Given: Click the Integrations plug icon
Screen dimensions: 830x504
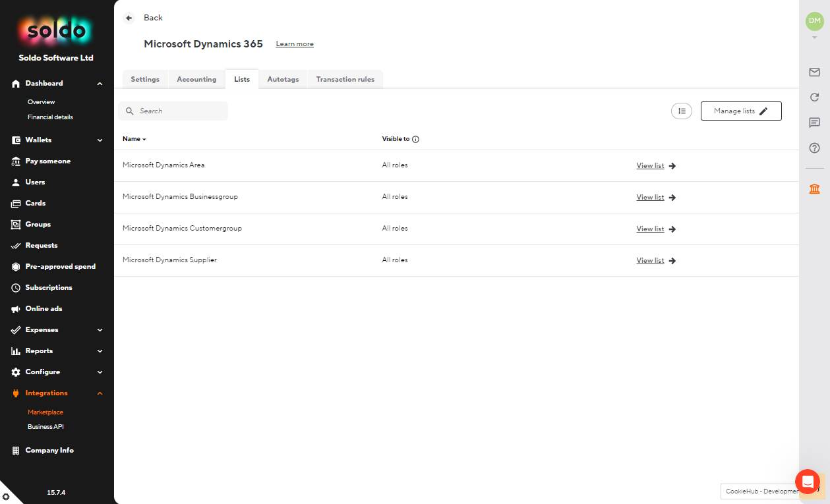Looking at the screenshot, I should point(16,393).
